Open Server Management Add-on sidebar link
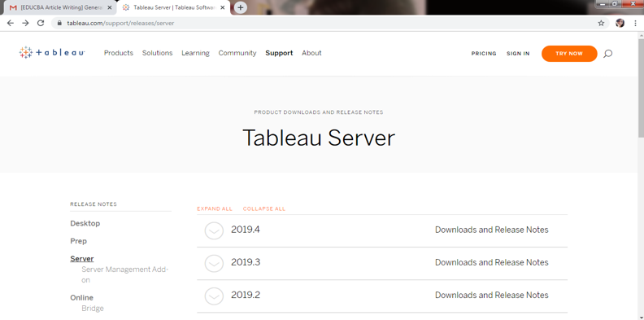Image resolution: width=644 pixels, height=320 pixels. [125, 274]
